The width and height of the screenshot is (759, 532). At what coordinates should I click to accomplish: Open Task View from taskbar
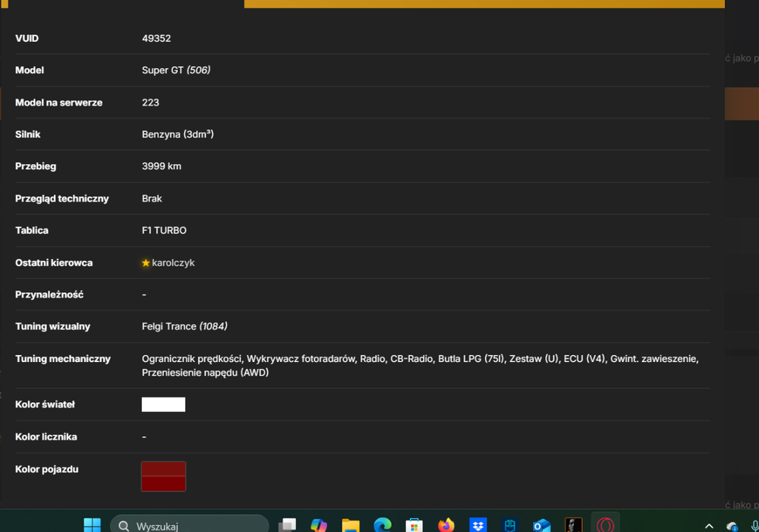coord(288,525)
